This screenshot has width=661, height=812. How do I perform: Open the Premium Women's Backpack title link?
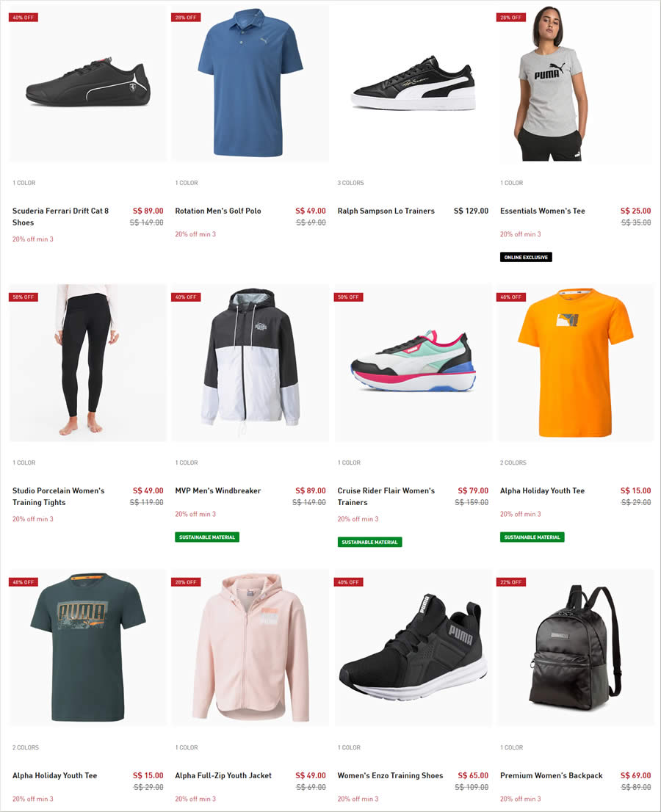click(551, 775)
